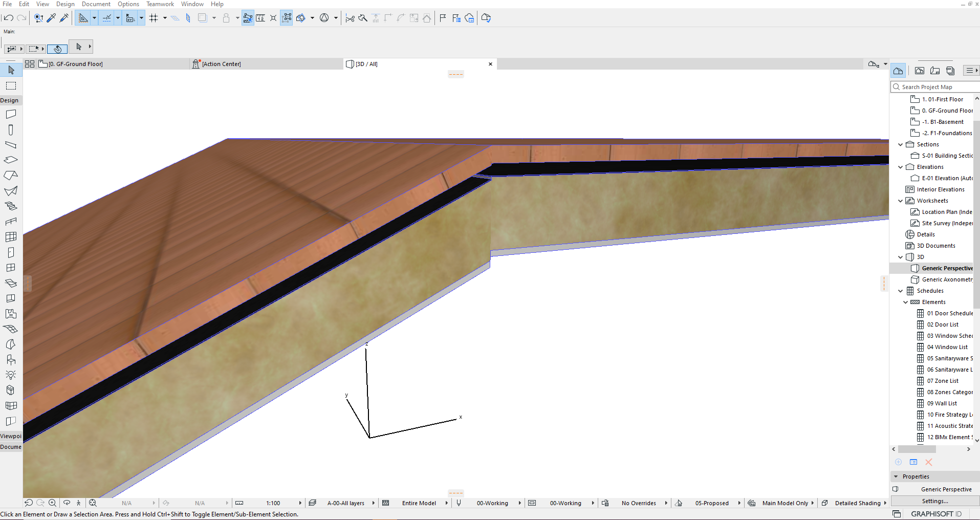This screenshot has width=980, height=520.
Task: Select the Object tool with chair icon
Action: pos(11,359)
